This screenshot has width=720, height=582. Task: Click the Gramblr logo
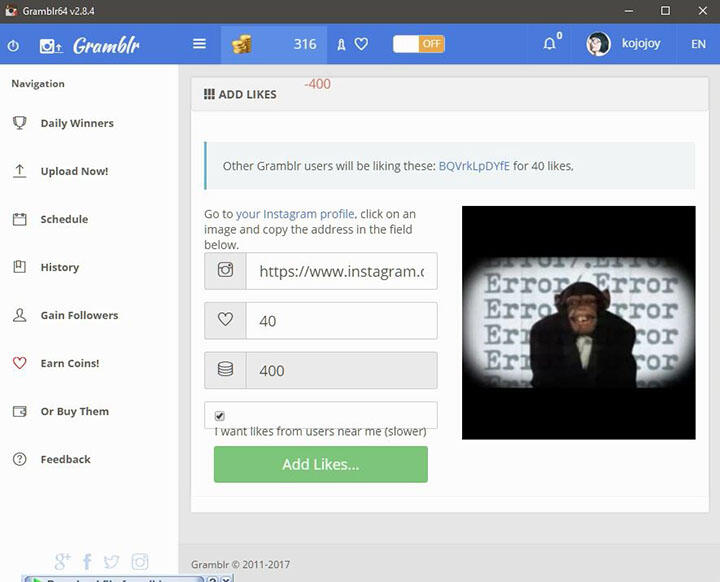pos(106,45)
